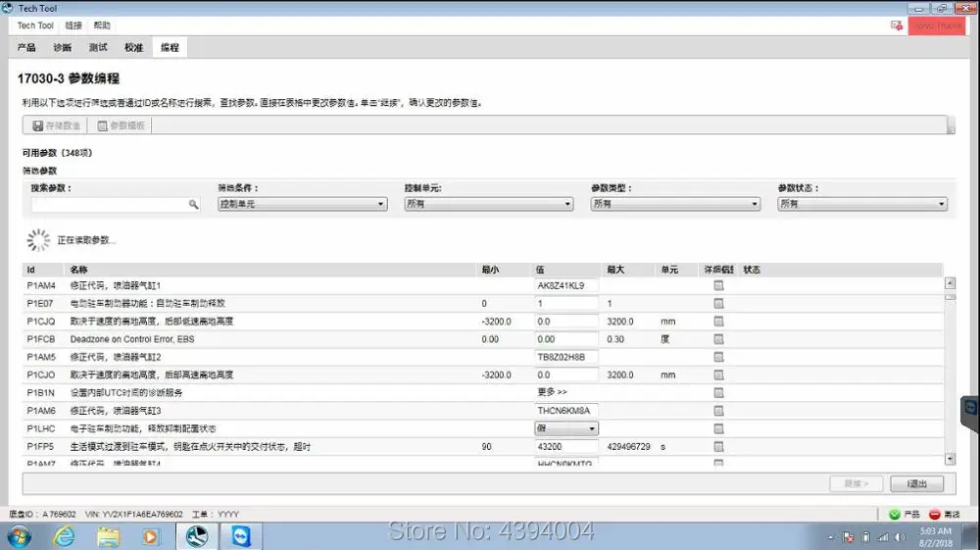Switch to Tech Tool taskbar icon
Screen dimensions: 980x550
point(197,536)
